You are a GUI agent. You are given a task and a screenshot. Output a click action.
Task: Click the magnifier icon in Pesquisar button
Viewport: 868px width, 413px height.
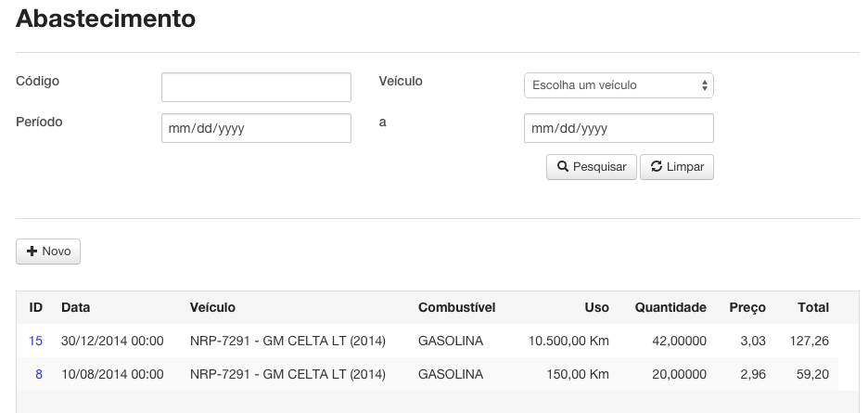tap(562, 166)
